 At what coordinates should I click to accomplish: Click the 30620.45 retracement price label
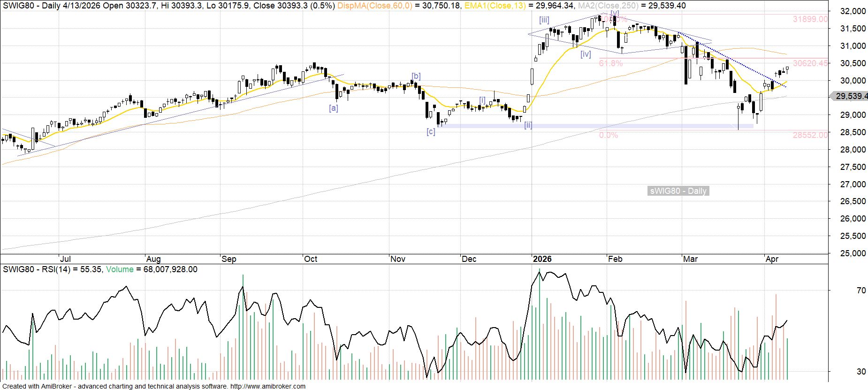[x=810, y=63]
